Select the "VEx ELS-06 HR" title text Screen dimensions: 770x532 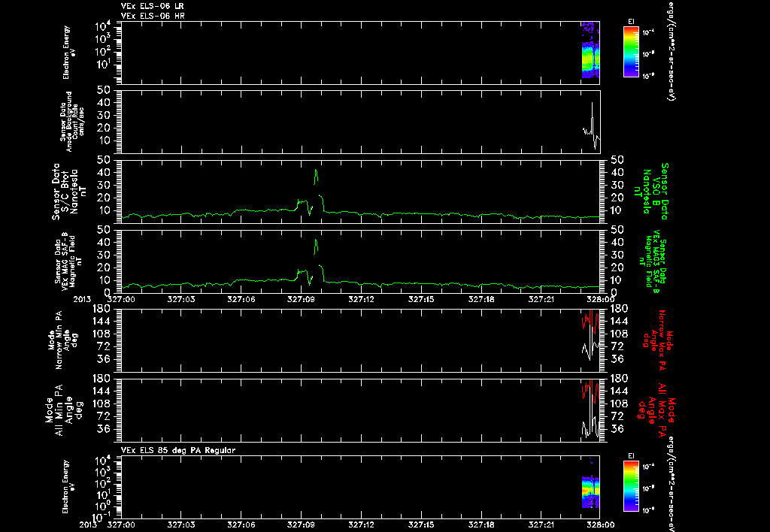(153, 16)
